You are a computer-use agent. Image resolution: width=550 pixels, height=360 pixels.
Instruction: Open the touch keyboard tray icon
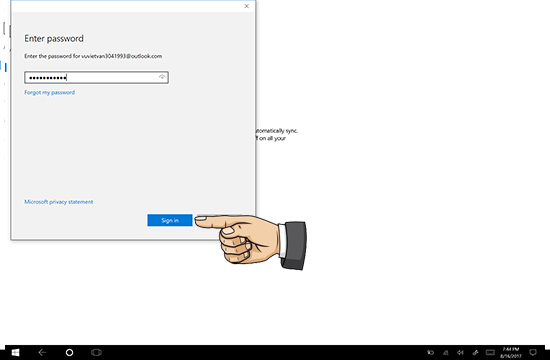coord(490,353)
